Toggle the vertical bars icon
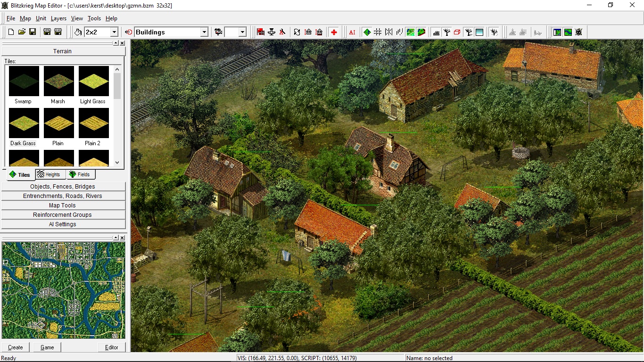 [399, 32]
